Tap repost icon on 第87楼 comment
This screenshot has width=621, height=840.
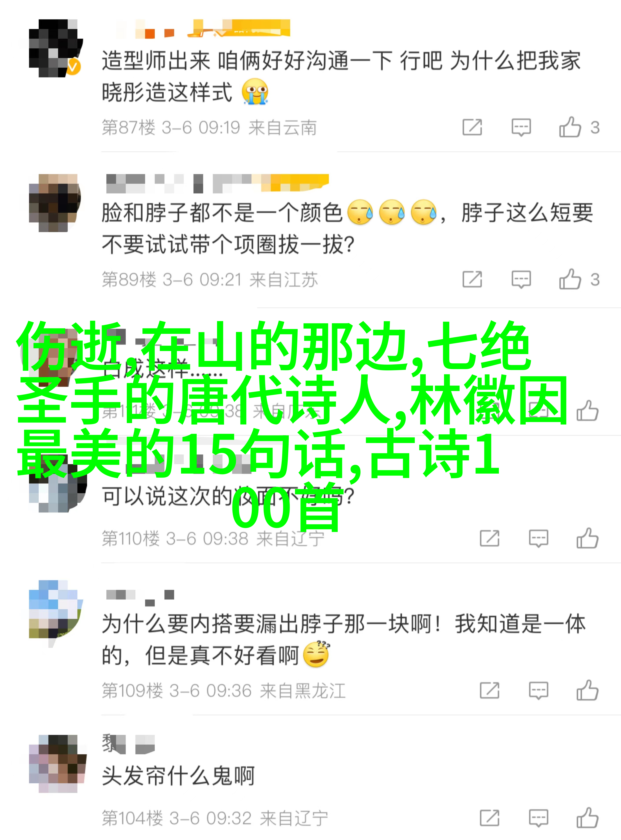pyautogui.click(x=472, y=127)
